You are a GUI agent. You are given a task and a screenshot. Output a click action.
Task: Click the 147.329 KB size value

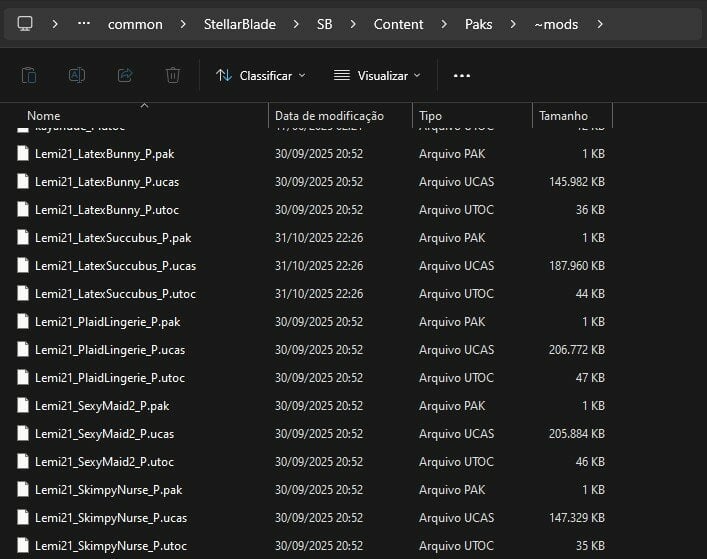click(577, 518)
